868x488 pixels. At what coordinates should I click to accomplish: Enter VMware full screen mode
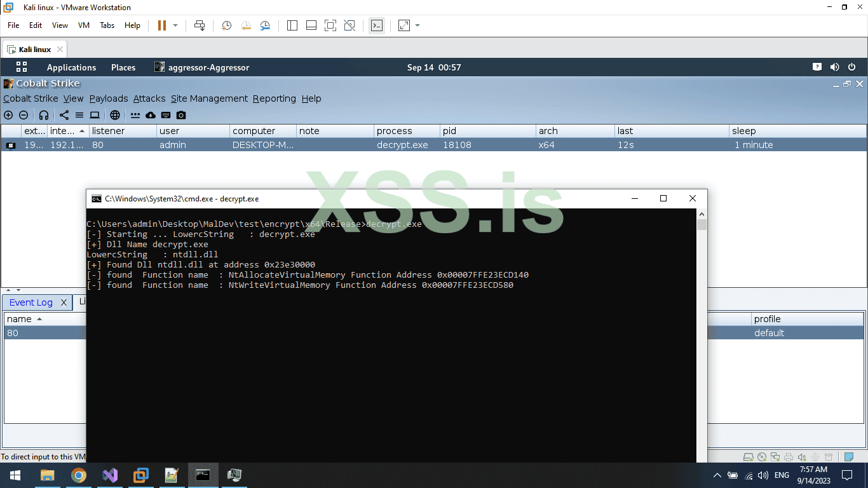tap(330, 25)
